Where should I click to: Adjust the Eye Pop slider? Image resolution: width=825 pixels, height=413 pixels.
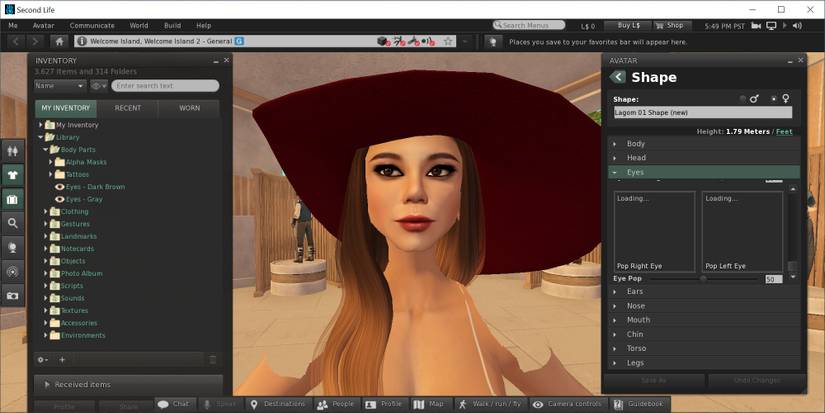703,279
